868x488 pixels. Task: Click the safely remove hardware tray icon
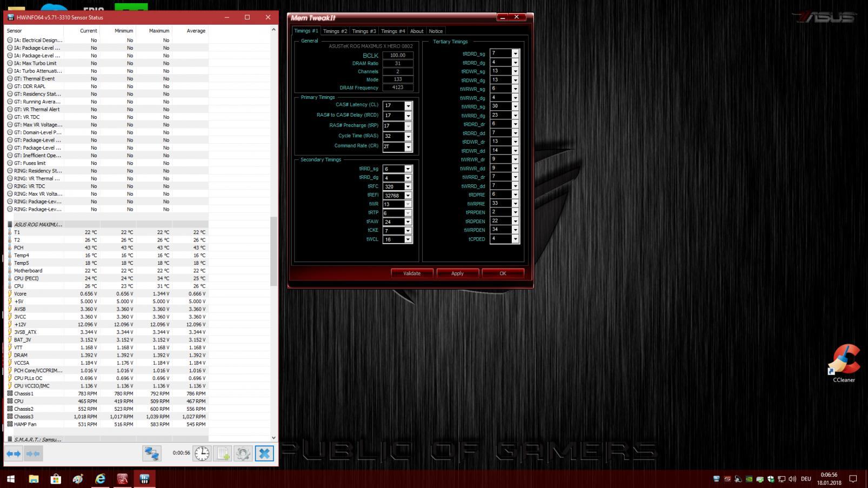coord(760,479)
